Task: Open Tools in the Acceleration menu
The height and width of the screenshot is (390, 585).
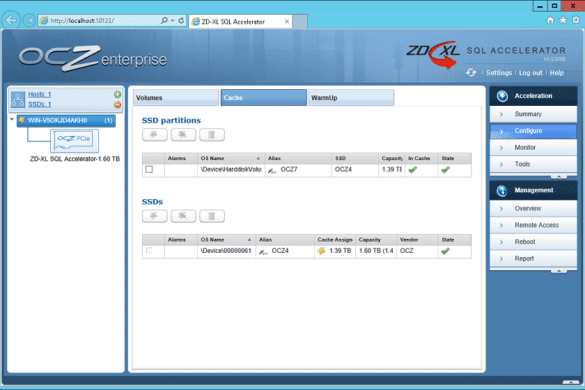Action: (533, 164)
